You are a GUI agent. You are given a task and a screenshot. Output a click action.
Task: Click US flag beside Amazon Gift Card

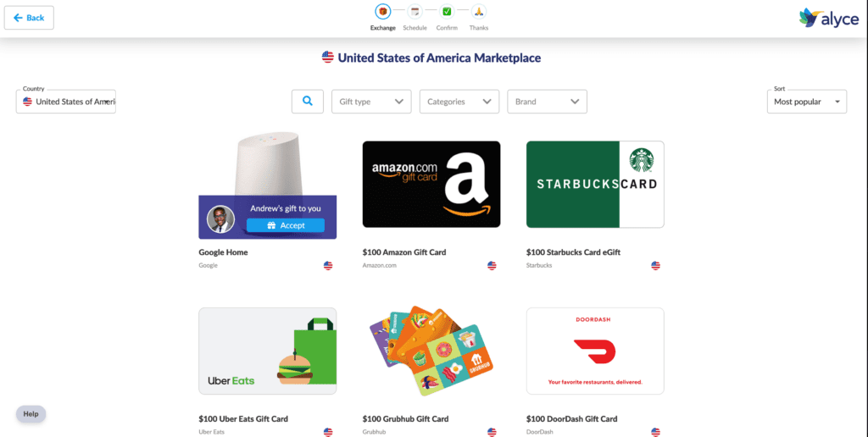492,266
